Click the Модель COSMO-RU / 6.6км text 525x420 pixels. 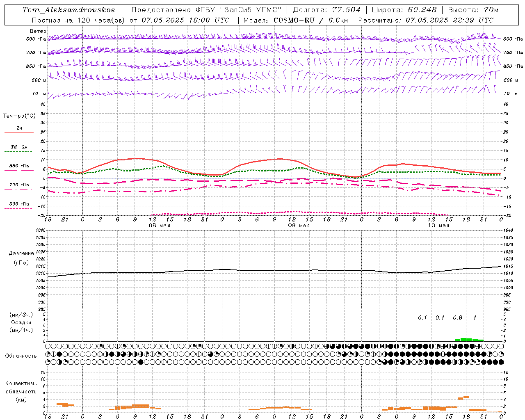point(296,20)
